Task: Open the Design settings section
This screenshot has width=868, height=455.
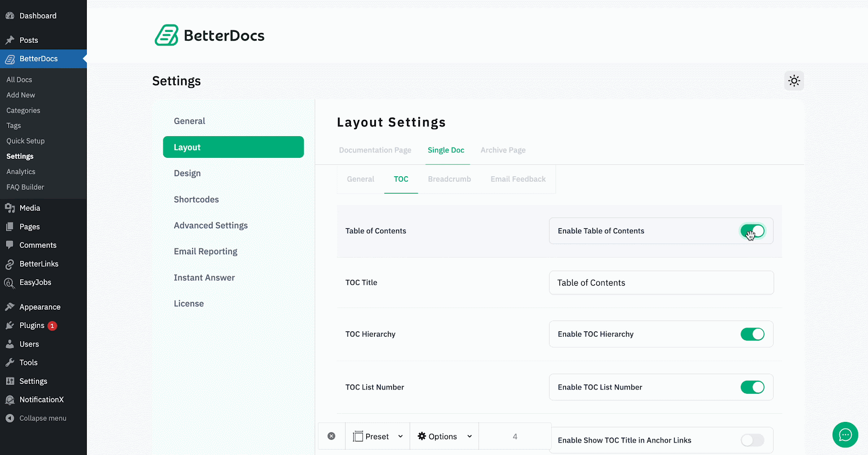Action: (187, 173)
